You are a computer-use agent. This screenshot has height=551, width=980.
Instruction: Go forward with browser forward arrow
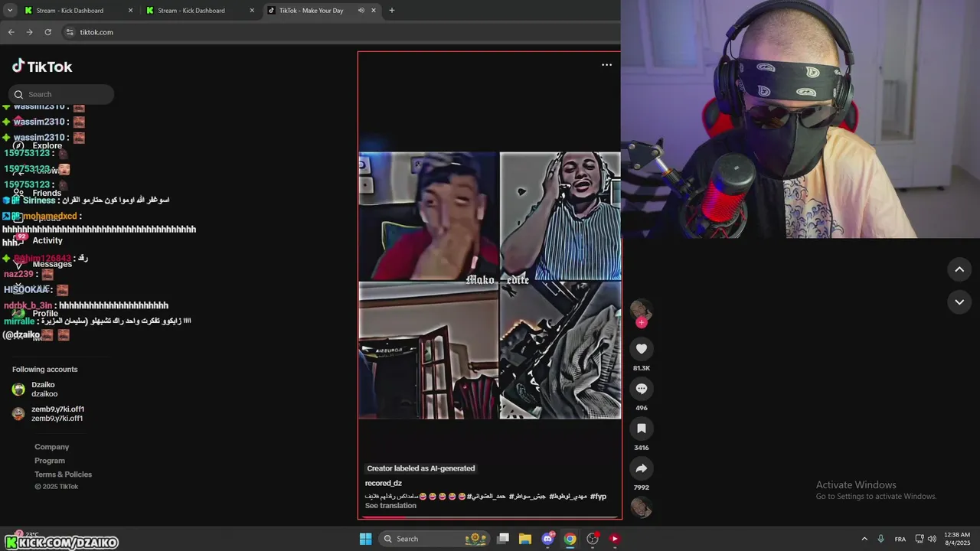coord(29,32)
